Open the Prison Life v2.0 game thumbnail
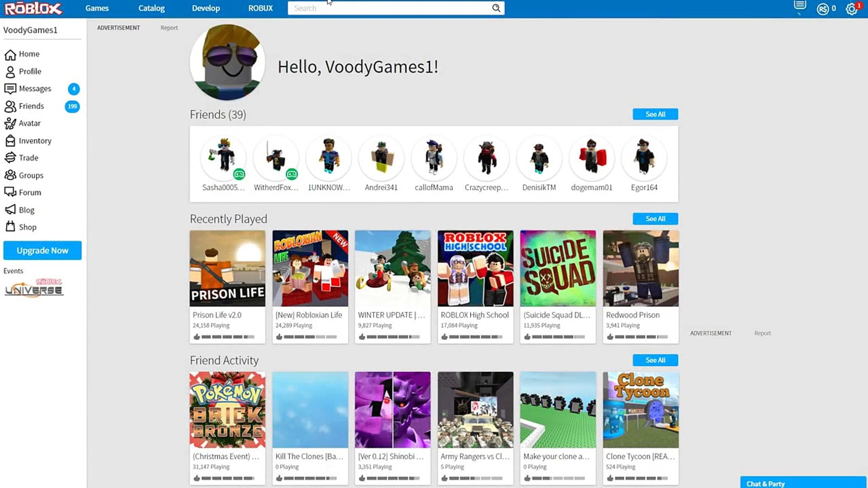 [x=227, y=268]
